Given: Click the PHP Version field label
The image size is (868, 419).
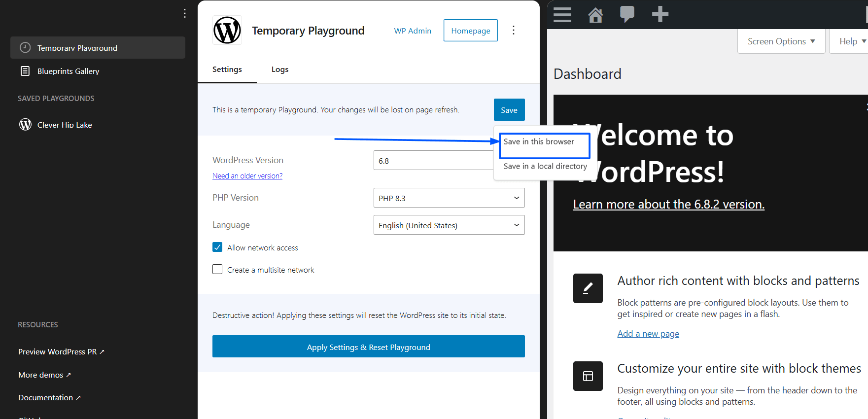Looking at the screenshot, I should click(236, 198).
